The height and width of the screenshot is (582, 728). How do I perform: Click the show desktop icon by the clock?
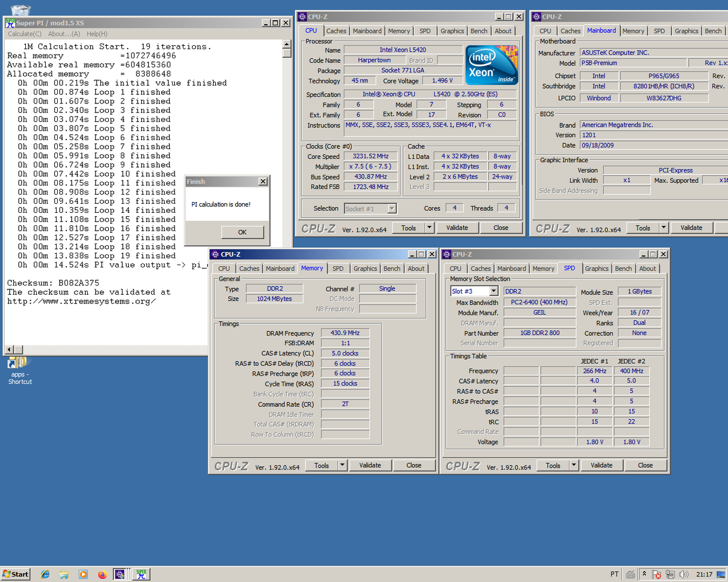(x=721, y=574)
